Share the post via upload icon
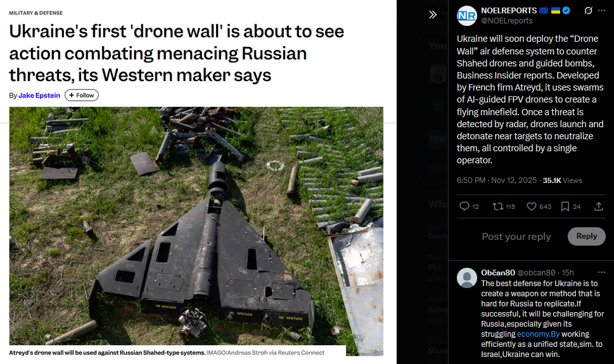614x364 pixels. point(598,206)
